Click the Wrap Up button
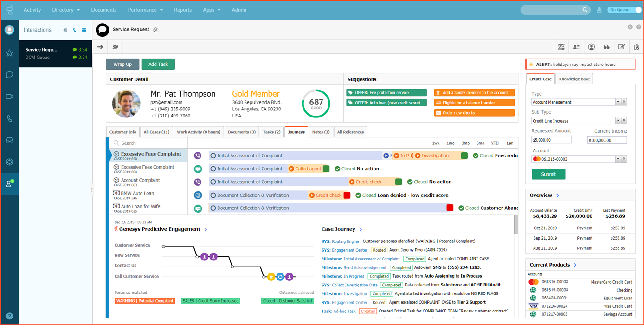644x325 pixels. pos(122,65)
